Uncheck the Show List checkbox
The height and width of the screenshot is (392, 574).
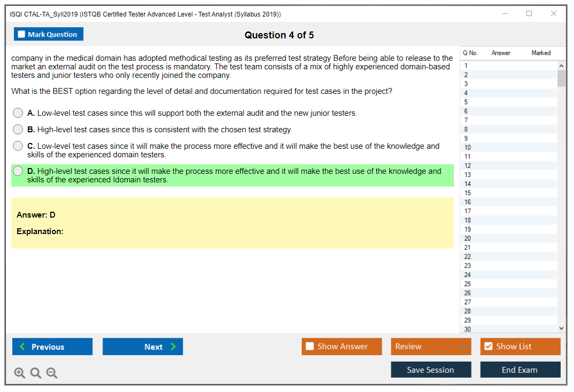[x=488, y=347]
